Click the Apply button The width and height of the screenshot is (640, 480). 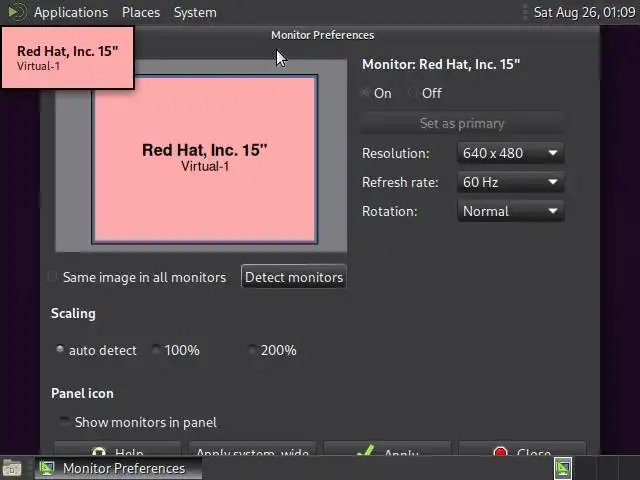387,448
